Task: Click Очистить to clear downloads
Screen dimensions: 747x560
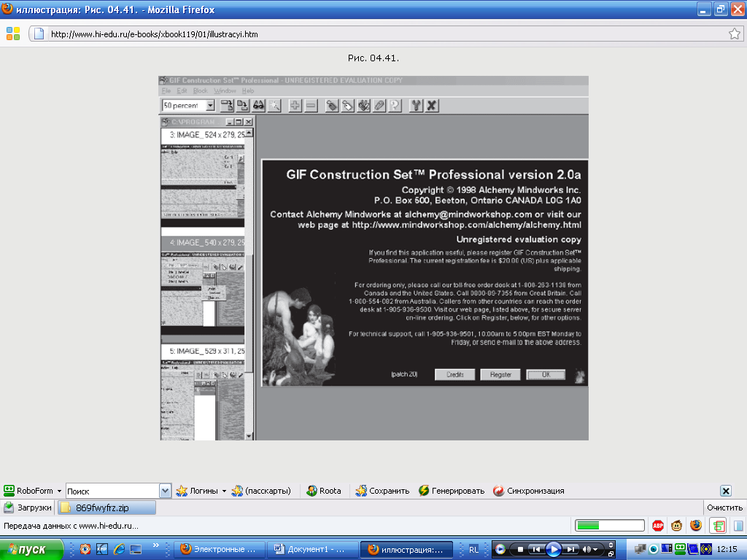Action: pos(724,507)
